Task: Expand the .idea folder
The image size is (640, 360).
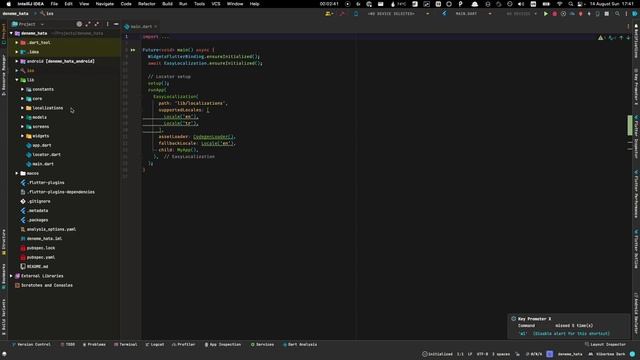Action: click(x=17, y=52)
